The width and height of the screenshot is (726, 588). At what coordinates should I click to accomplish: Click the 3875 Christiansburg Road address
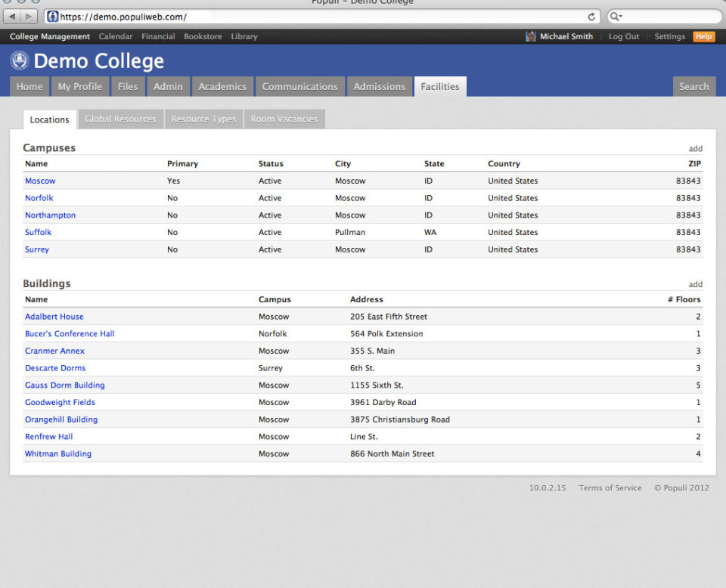tap(400, 419)
